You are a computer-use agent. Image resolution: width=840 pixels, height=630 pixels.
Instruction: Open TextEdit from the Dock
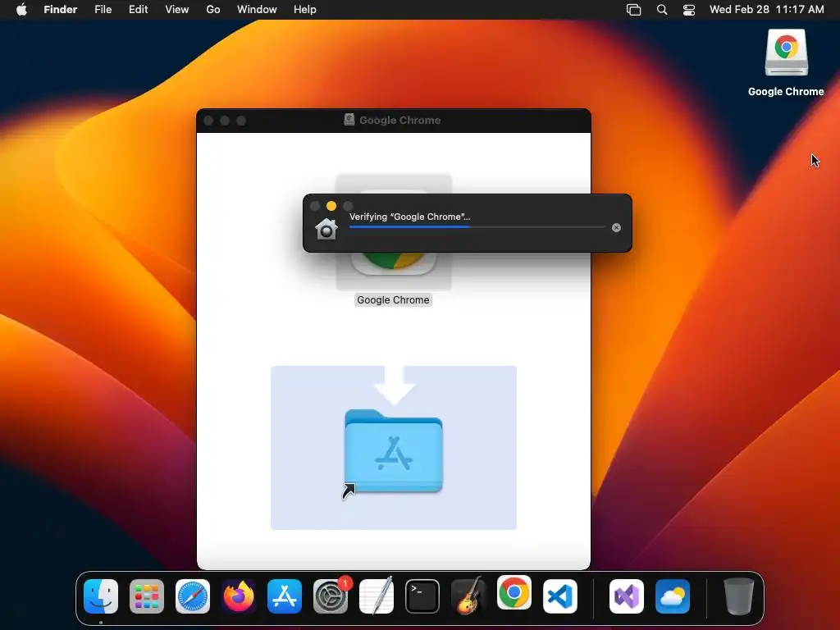pos(376,596)
